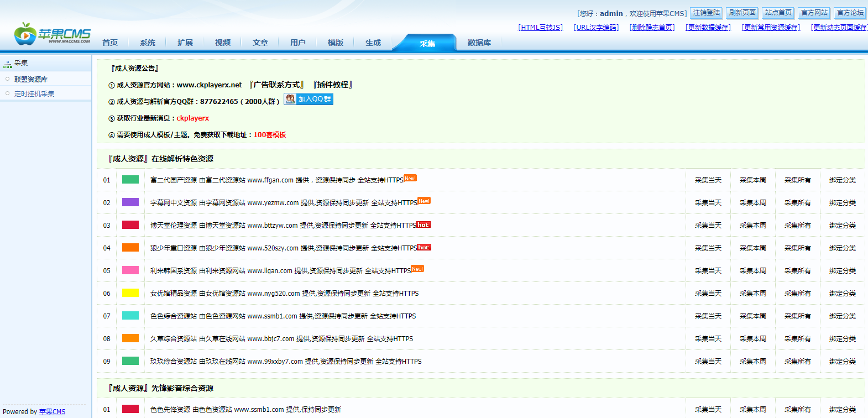
Task: Open the 扩展 tab
Action: point(185,43)
